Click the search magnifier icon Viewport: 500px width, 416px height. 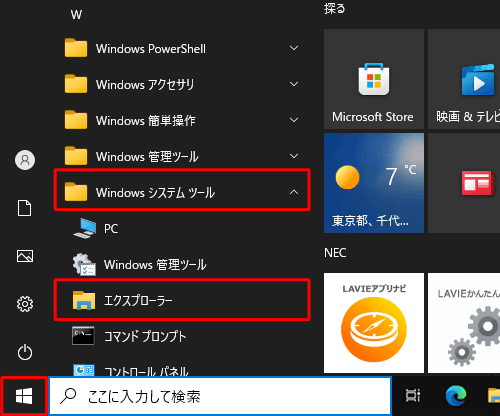pos(68,396)
